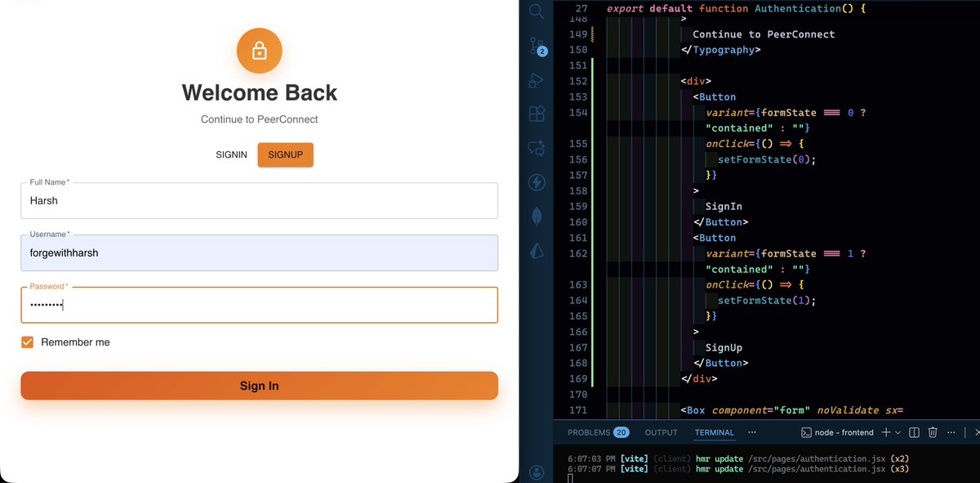Click the 'SignIn' text on line 159

tap(724, 207)
